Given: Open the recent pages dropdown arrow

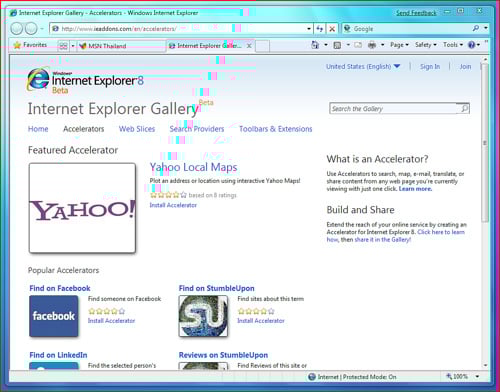Looking at the screenshot, I should 42,29.
